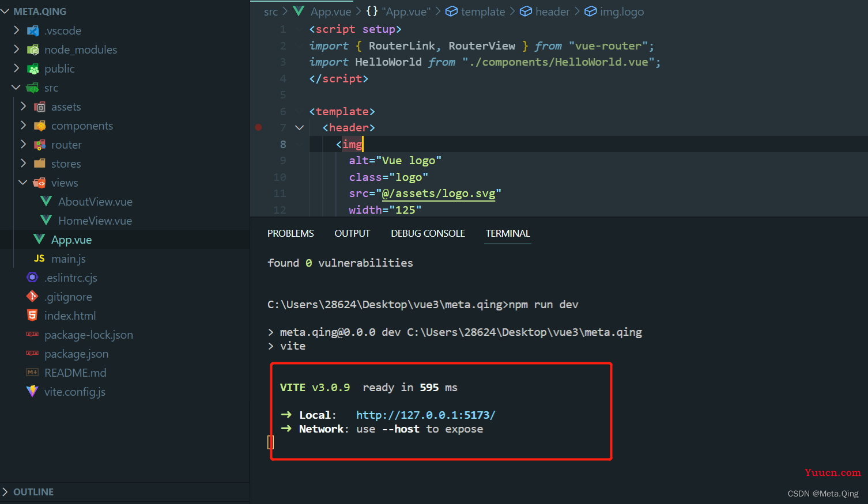The width and height of the screenshot is (868, 504).
Task: Fold the header block at line 7
Action: point(299,128)
